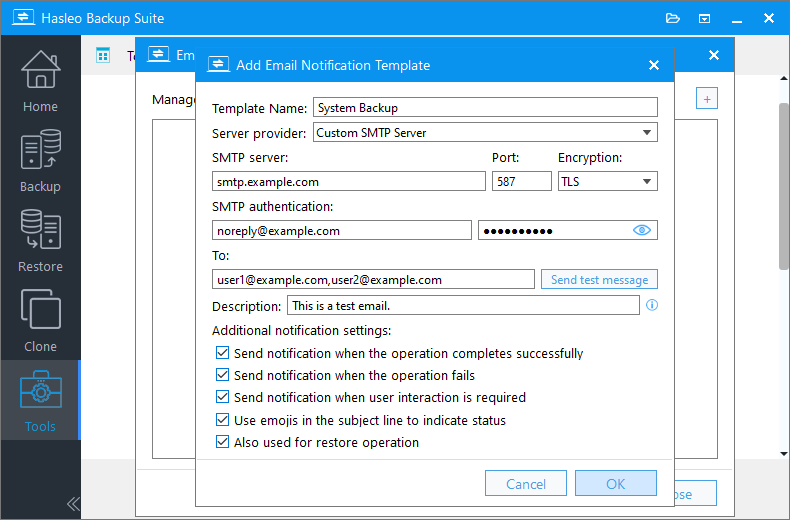Image resolution: width=790 pixels, height=520 pixels.
Task: Click the Port field showing 587
Action: tap(521, 181)
